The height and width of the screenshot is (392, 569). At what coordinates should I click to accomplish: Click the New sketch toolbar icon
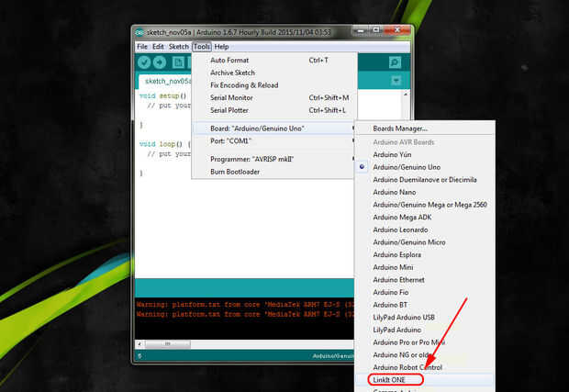click(x=178, y=62)
